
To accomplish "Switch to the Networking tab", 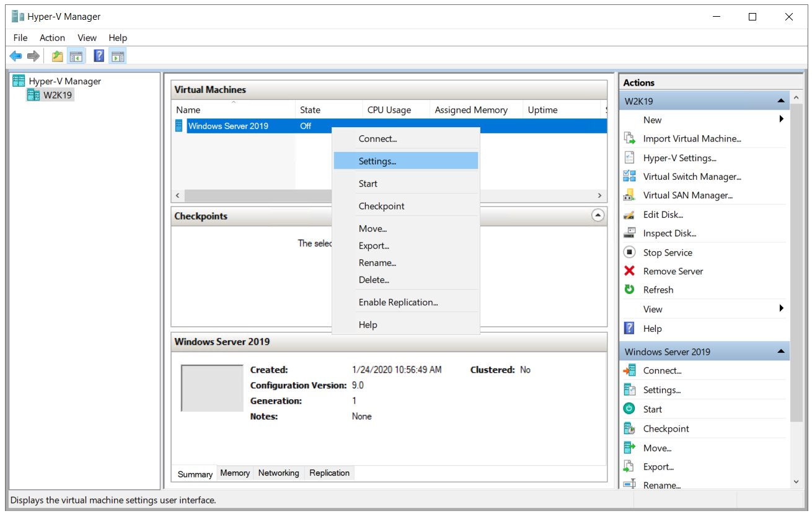I will coord(278,473).
